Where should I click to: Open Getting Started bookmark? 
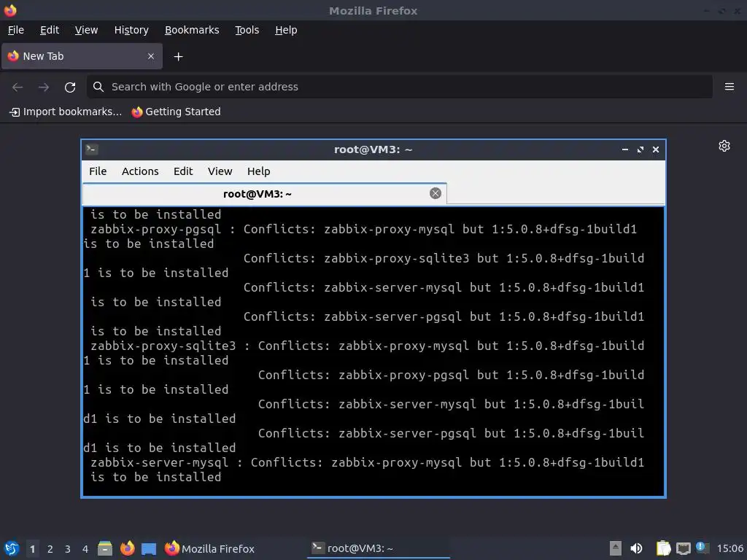(177, 112)
